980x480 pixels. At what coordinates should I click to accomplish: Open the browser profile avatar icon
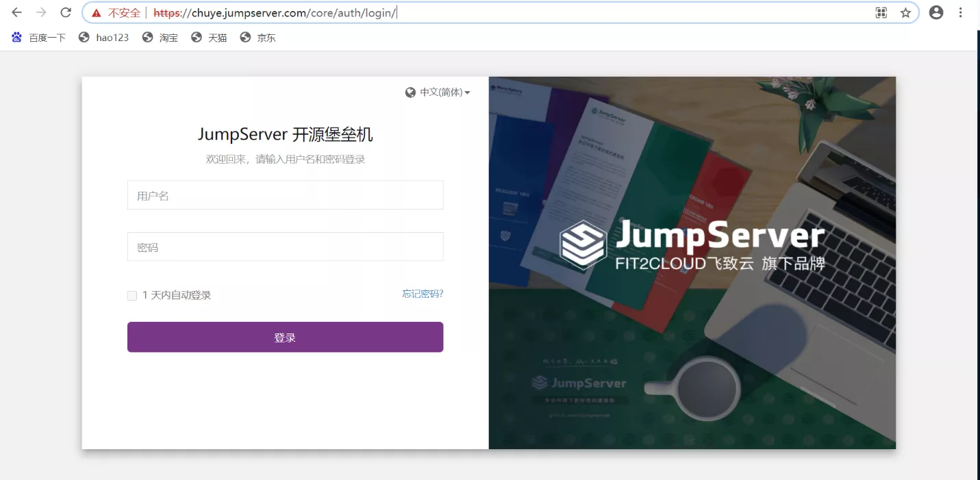coord(936,12)
